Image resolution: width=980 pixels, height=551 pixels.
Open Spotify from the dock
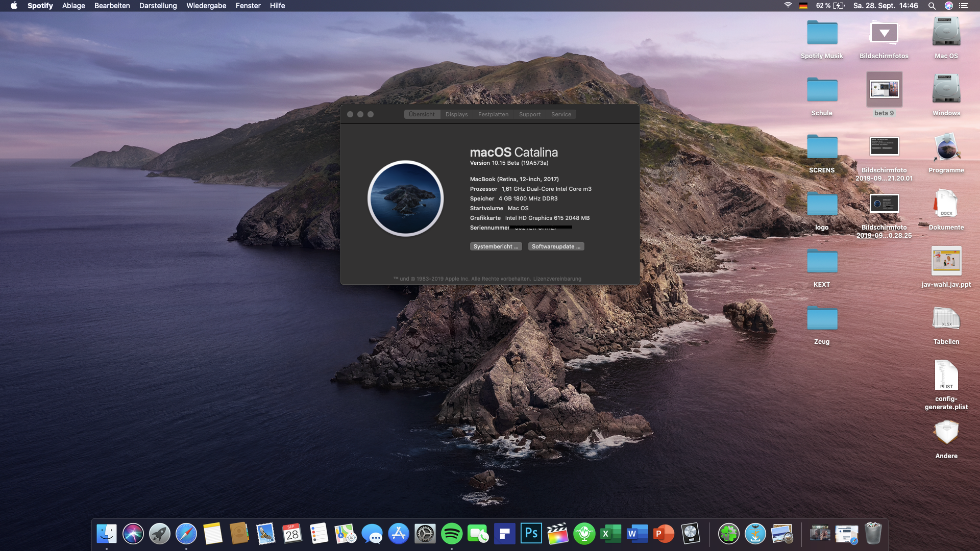pos(451,534)
